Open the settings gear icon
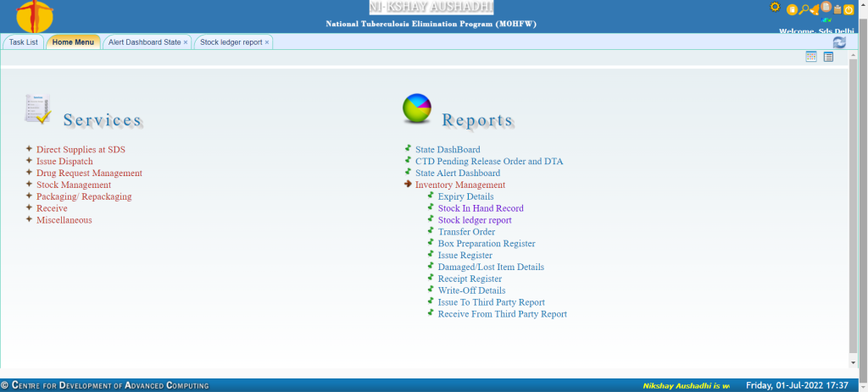The height and width of the screenshot is (392, 868). point(775,7)
